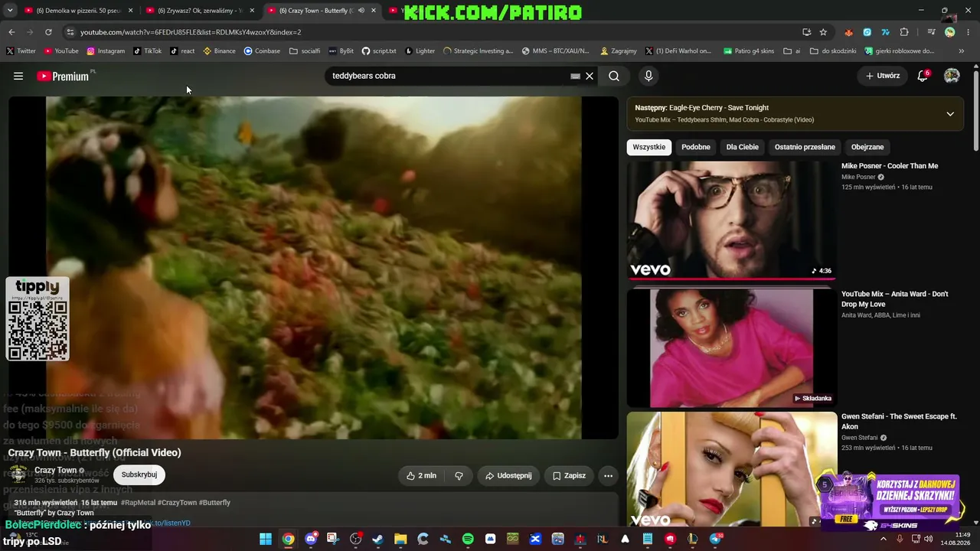Reload the current page
The image size is (980, 551).
coord(48,32)
